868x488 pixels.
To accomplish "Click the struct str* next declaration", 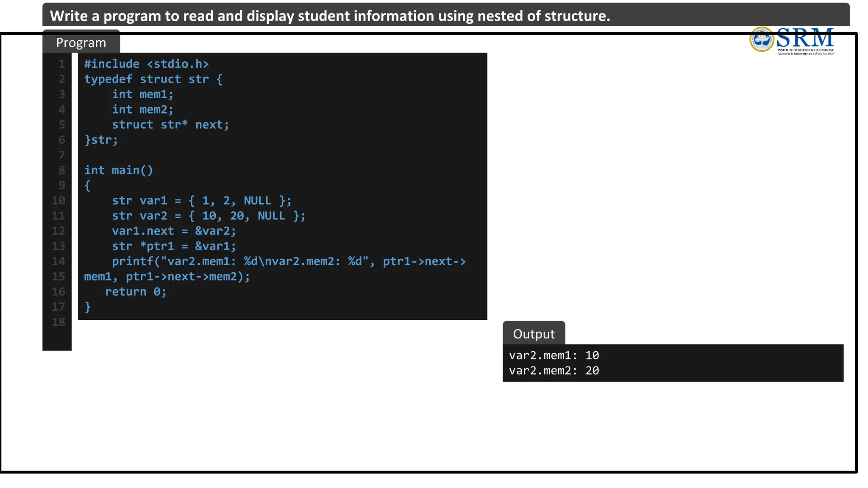I will [170, 125].
